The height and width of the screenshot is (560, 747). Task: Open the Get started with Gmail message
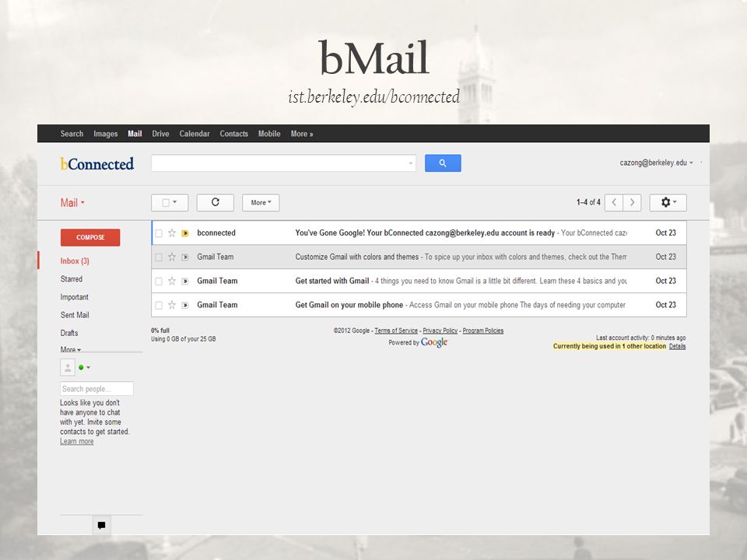pos(419,281)
